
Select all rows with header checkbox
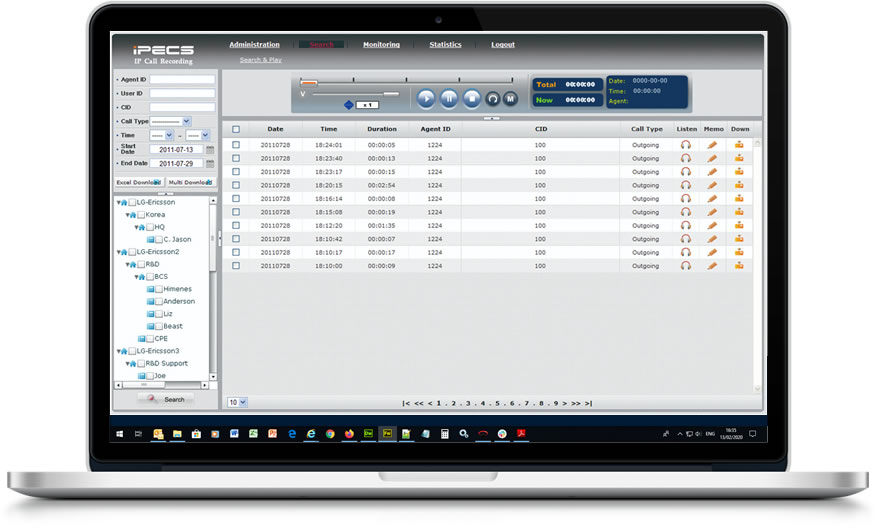[236, 129]
